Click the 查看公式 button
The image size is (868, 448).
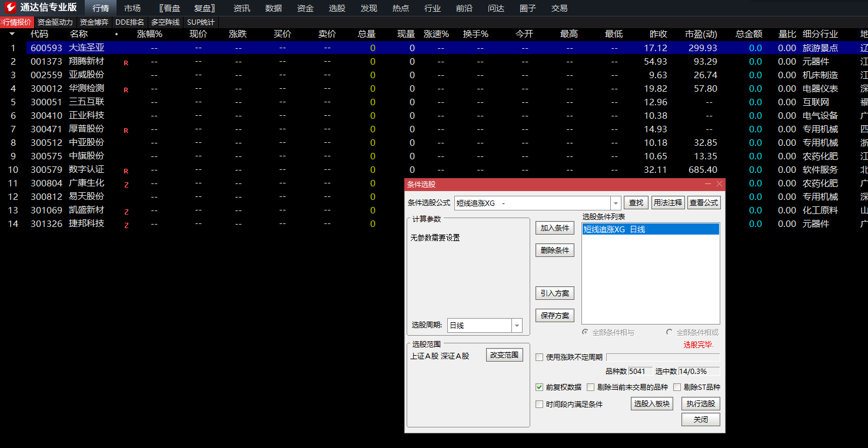(704, 203)
